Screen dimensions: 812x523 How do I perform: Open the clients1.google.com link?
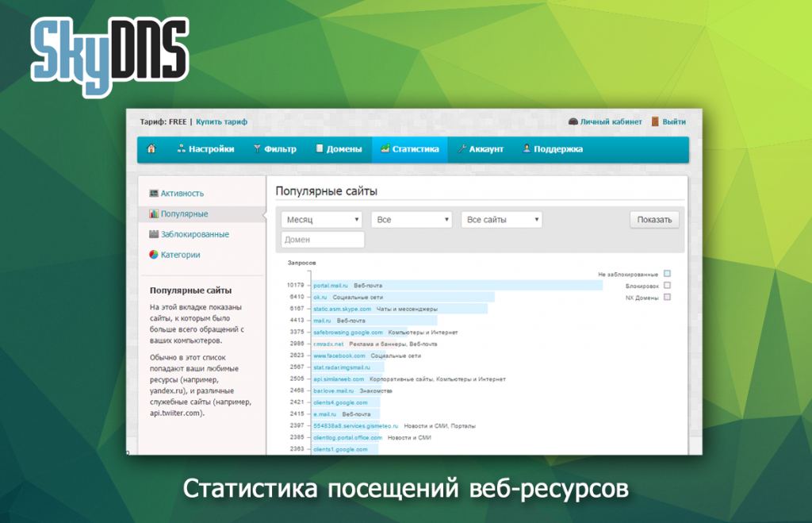[x=340, y=449]
